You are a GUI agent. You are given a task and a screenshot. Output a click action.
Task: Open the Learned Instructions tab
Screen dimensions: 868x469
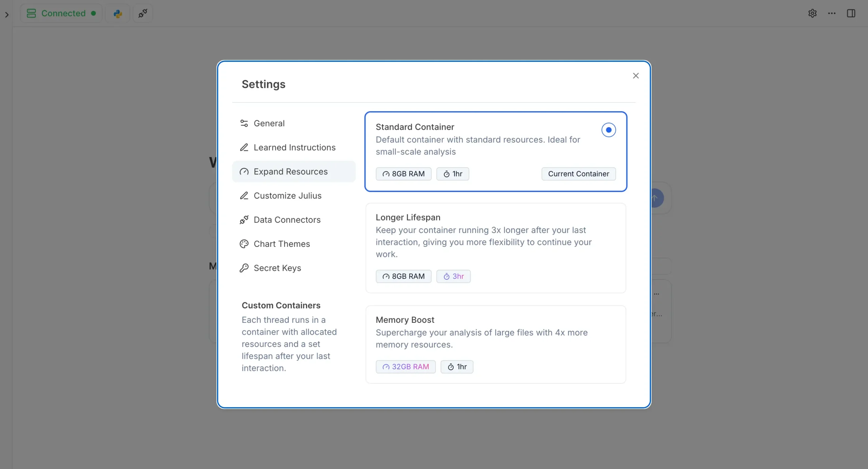[x=294, y=148]
